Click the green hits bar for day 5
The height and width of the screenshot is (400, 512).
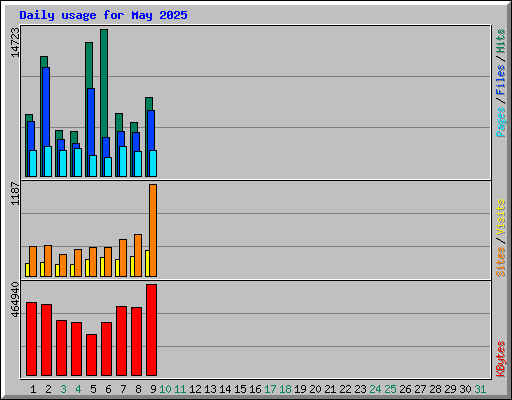coord(89,65)
